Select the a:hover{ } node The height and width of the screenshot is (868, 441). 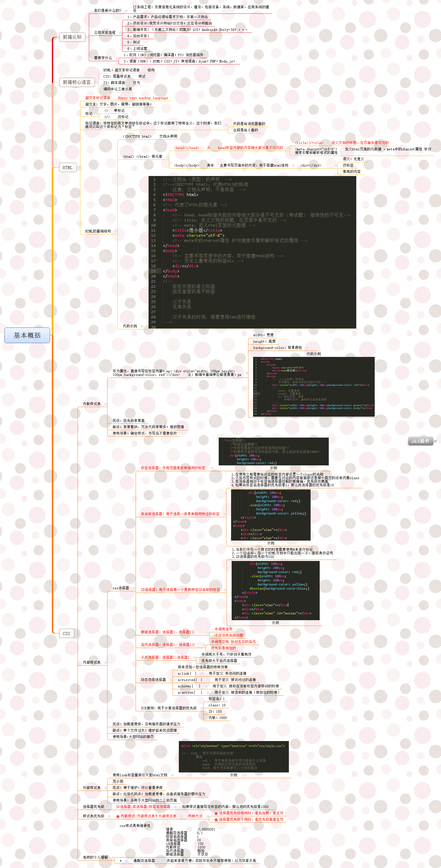tap(189, 686)
